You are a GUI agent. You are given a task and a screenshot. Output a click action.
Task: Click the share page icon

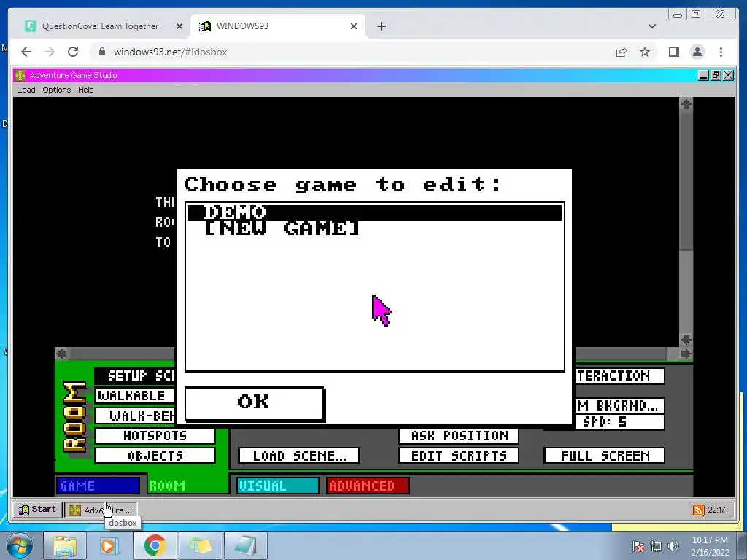pos(622,52)
